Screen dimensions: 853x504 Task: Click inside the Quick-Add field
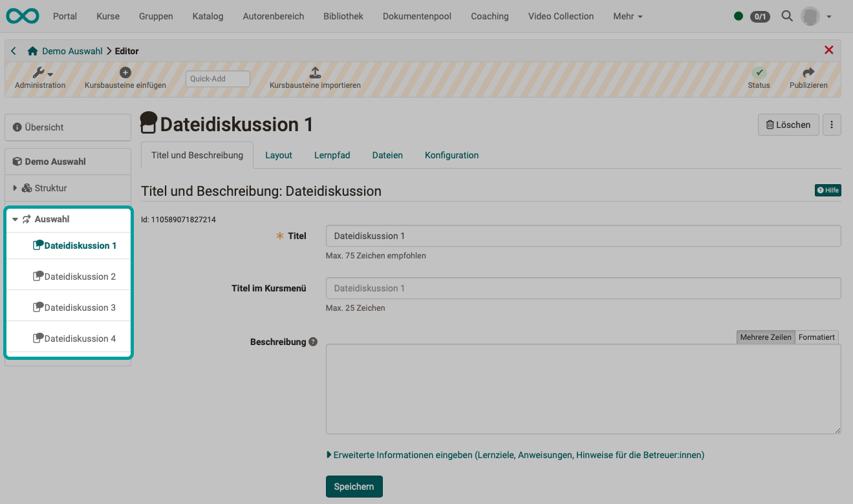point(217,78)
